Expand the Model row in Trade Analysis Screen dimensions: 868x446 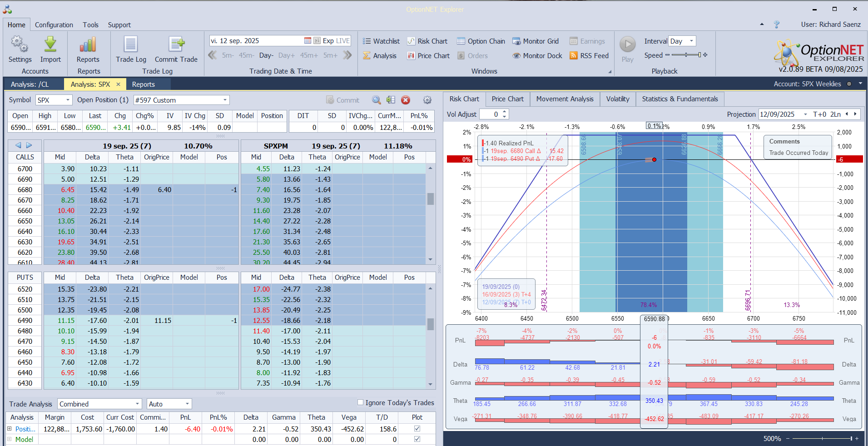[9, 439]
